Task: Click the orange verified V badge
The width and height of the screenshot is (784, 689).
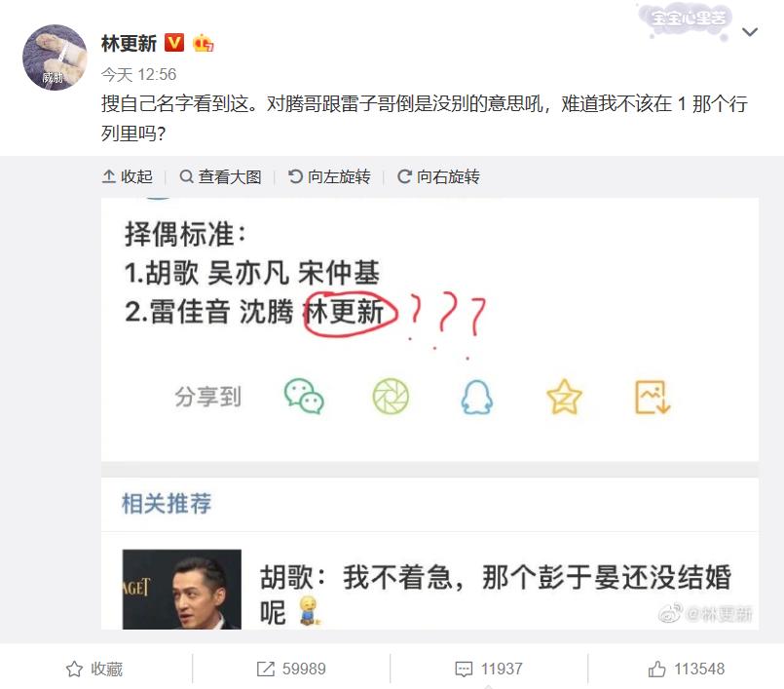Action: point(174,43)
